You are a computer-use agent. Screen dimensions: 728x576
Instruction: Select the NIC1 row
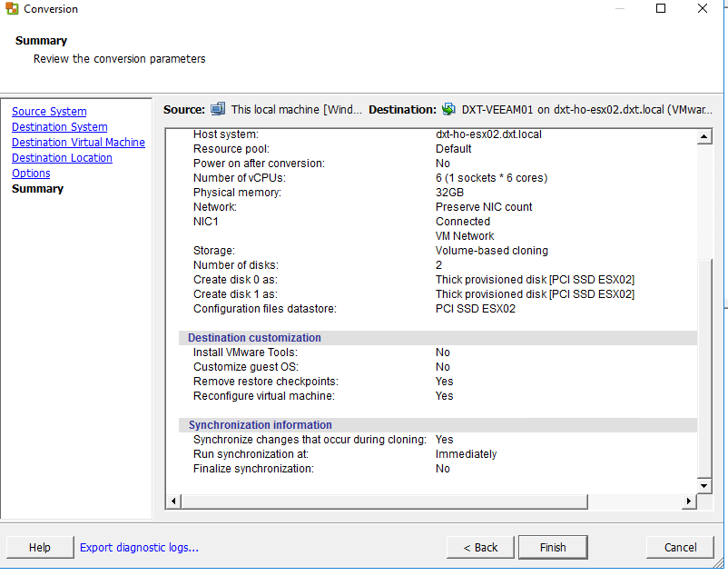coord(437,222)
